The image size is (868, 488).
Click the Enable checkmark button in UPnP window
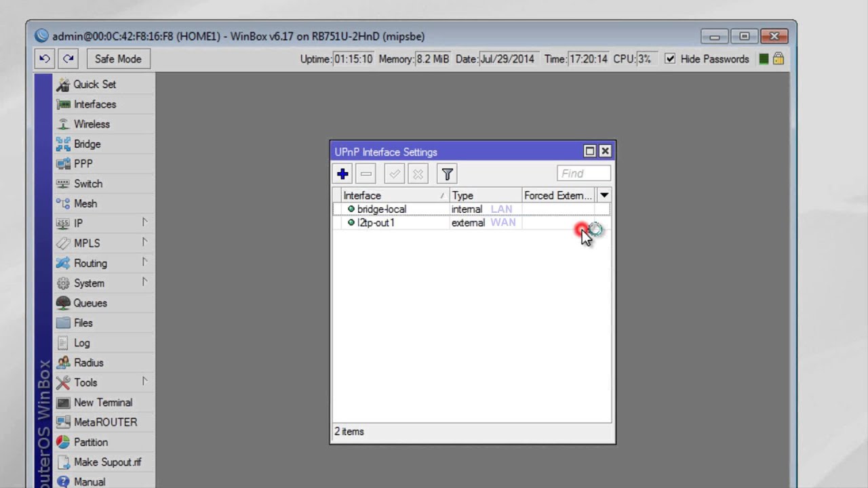[394, 174]
